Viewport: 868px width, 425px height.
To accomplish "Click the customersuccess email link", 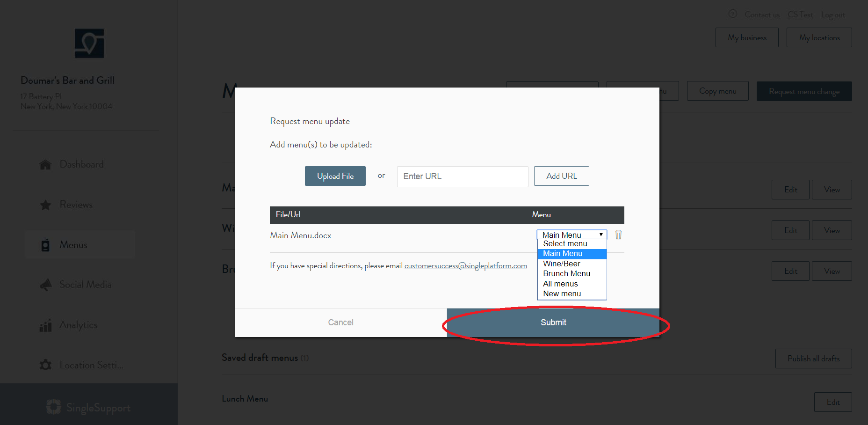I will point(465,266).
